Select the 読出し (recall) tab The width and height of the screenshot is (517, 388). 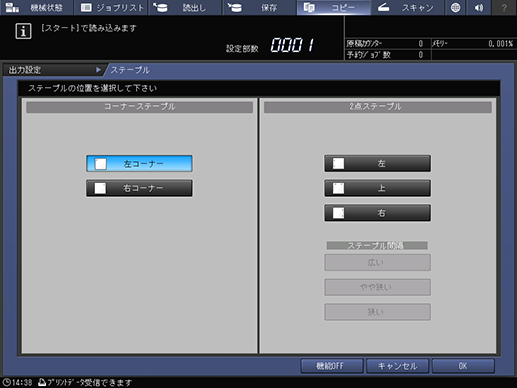point(185,7)
